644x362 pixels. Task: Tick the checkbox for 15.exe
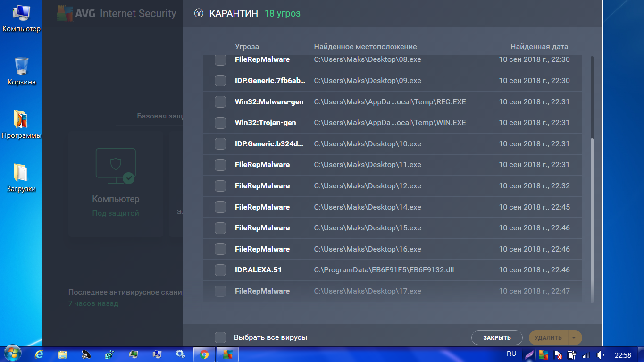point(220,228)
